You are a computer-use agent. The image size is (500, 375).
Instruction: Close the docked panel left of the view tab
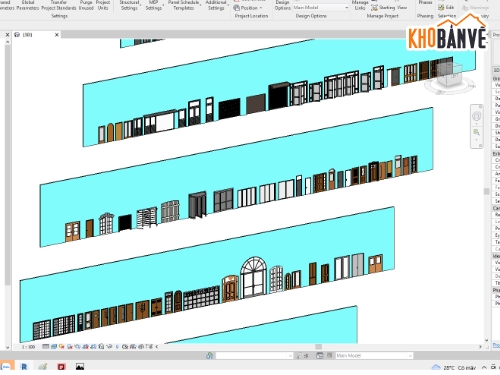(7, 35)
